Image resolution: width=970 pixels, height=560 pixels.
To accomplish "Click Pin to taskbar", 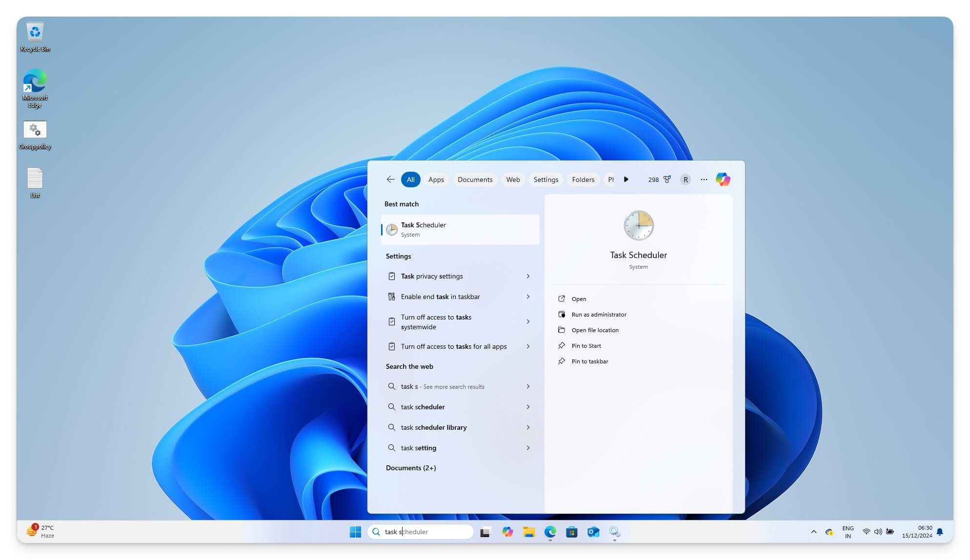I will [x=590, y=361].
